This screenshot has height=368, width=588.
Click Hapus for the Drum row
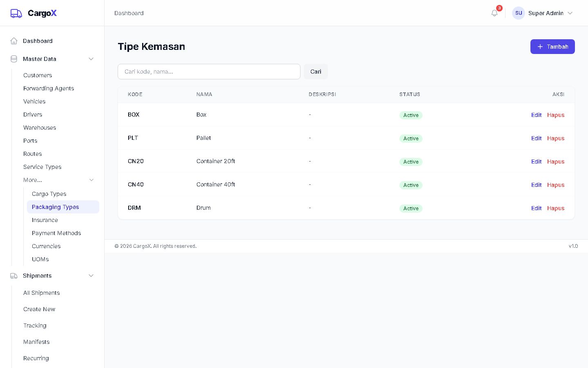(556, 208)
